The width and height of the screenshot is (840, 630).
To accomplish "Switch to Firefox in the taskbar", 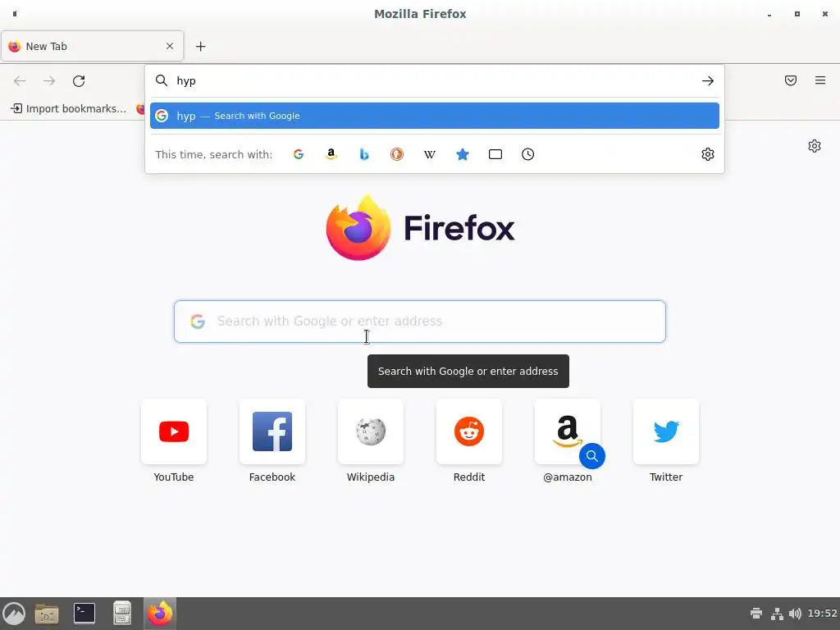I will pos(160,614).
